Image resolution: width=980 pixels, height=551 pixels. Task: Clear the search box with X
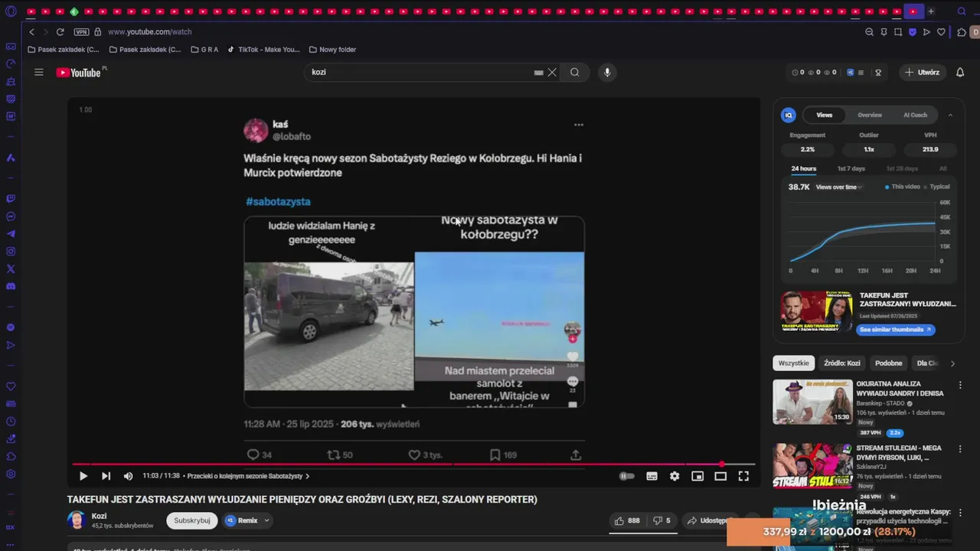coord(552,72)
